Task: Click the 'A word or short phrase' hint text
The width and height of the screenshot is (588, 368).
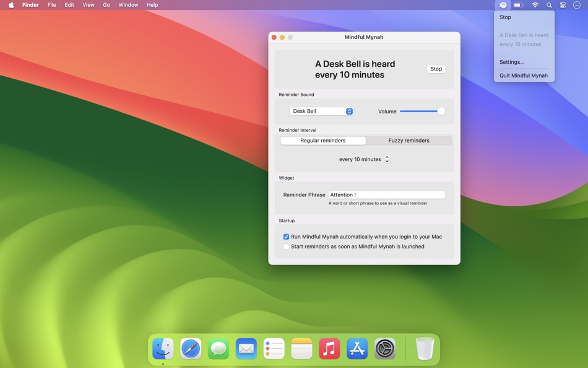Action: 378,203
